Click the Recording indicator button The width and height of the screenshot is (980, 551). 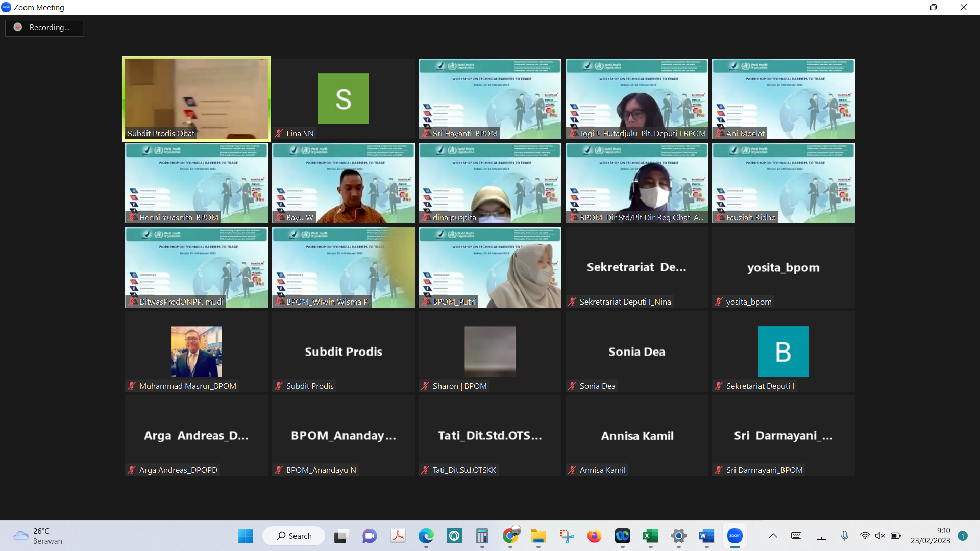click(44, 28)
